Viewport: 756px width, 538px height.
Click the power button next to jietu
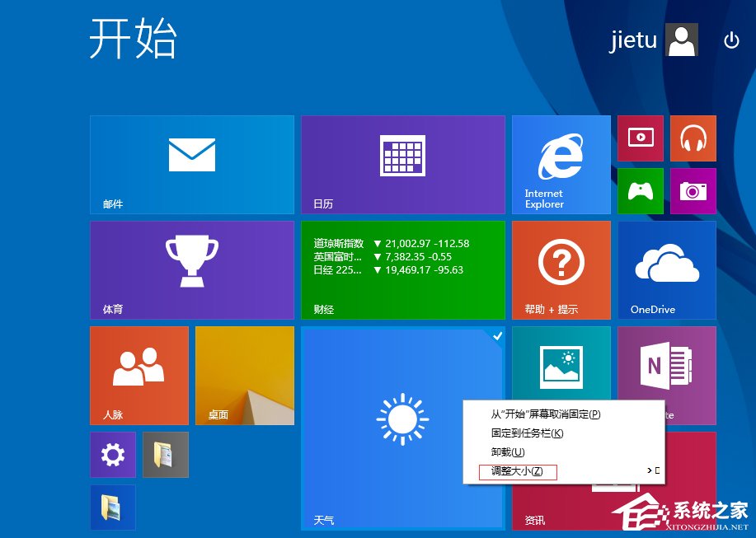[x=732, y=40]
